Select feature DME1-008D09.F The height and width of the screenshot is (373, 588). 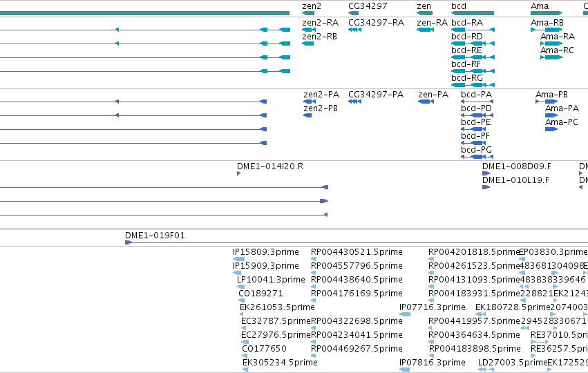(x=486, y=173)
